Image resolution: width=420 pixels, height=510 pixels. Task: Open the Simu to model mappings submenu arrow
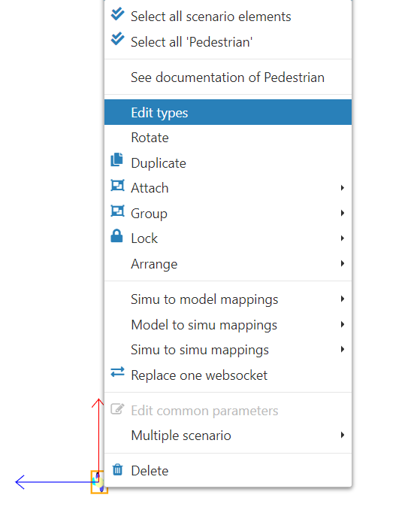coord(343,299)
